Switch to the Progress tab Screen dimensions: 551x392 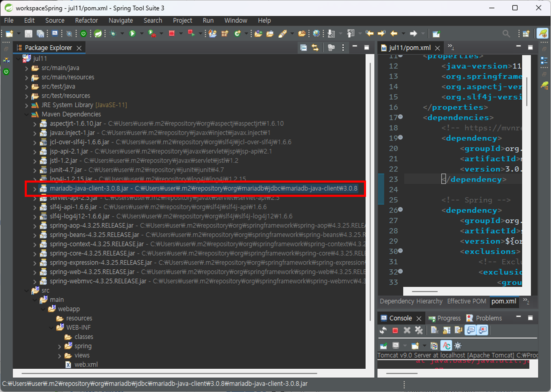(445, 318)
